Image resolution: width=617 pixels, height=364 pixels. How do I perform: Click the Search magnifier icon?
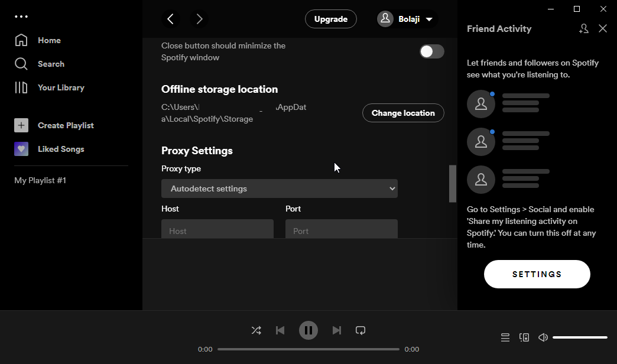21,64
